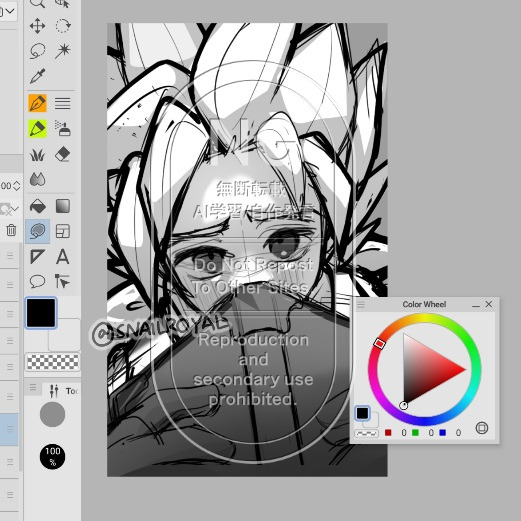Image resolution: width=521 pixels, height=521 pixels.
Task: Click the trash delete icon
Action: click(11, 230)
